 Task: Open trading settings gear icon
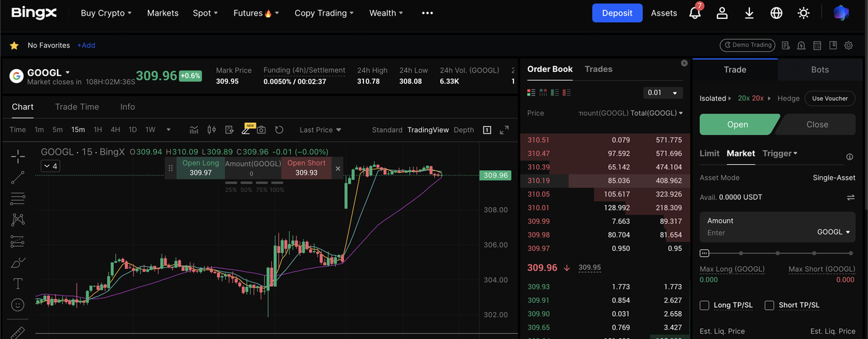coord(848,45)
